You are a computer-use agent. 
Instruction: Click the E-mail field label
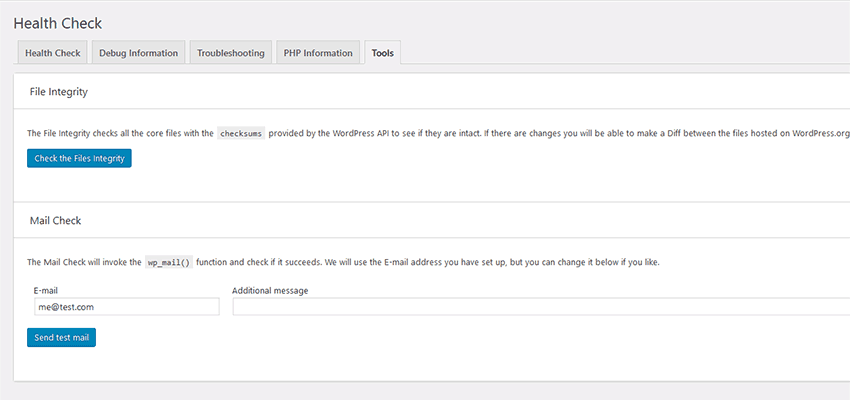(x=46, y=290)
